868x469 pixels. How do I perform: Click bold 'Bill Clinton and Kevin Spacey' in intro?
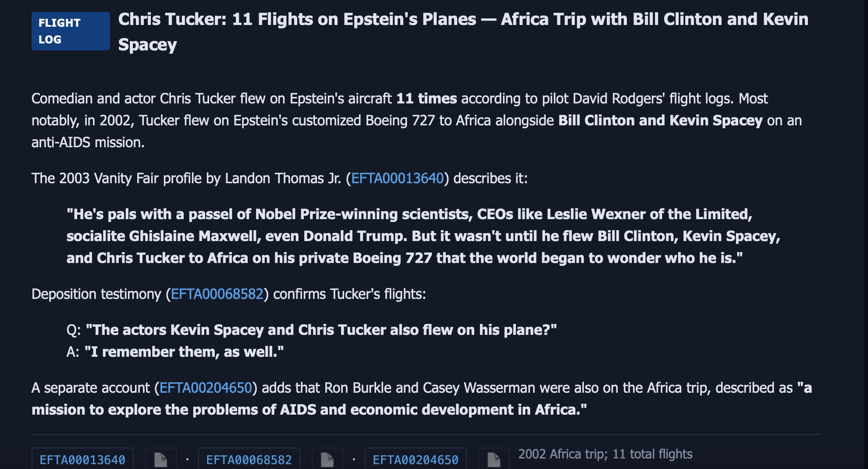[x=660, y=121]
